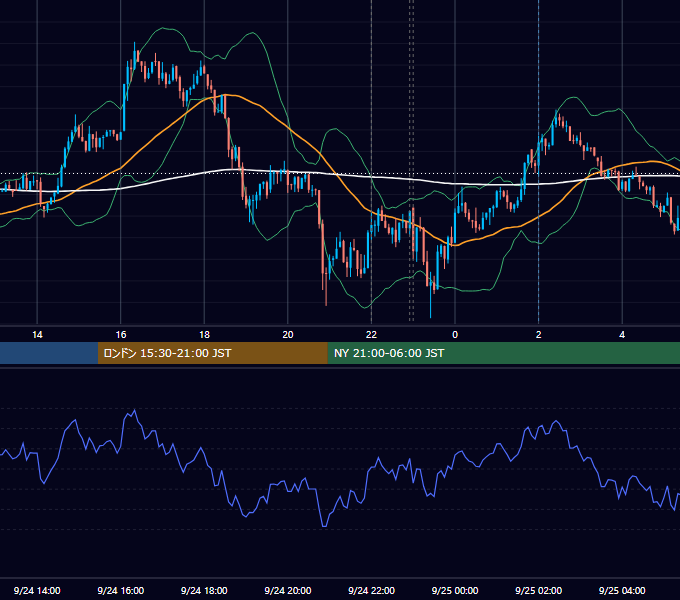Click the 20 hour axis label

pyautogui.click(x=288, y=335)
